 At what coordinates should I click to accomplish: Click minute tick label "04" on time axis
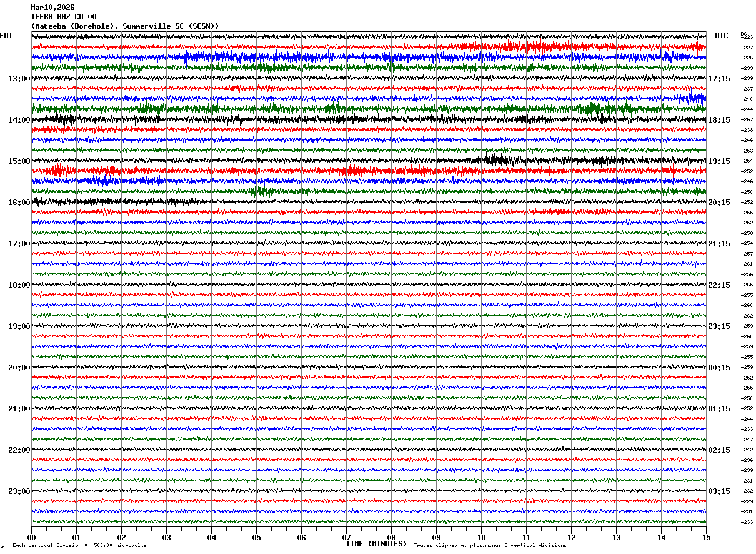click(x=211, y=538)
